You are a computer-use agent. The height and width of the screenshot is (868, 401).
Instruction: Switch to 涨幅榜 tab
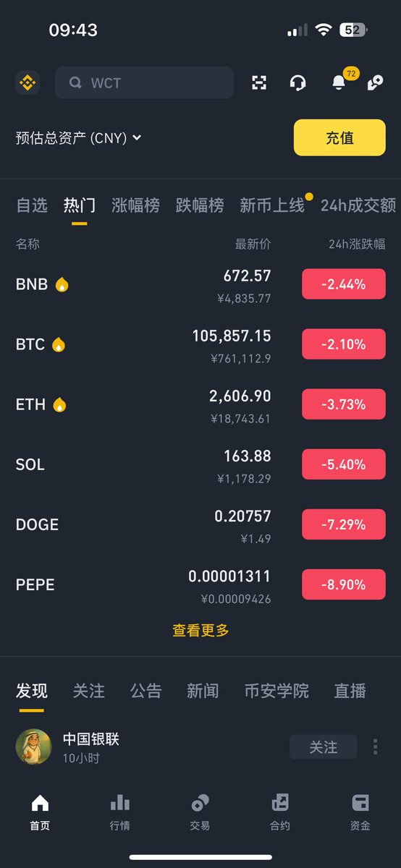(x=135, y=205)
